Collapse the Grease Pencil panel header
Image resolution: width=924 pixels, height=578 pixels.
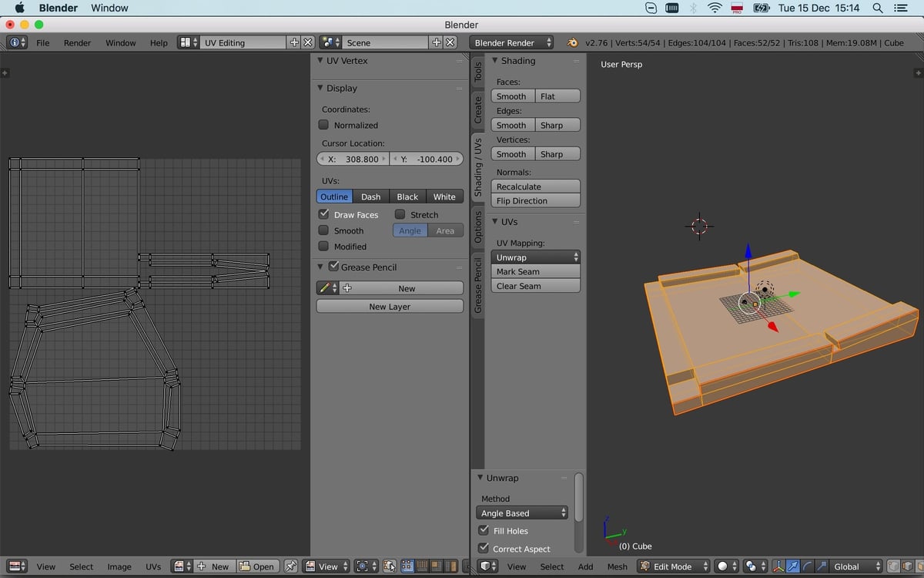coord(362,267)
